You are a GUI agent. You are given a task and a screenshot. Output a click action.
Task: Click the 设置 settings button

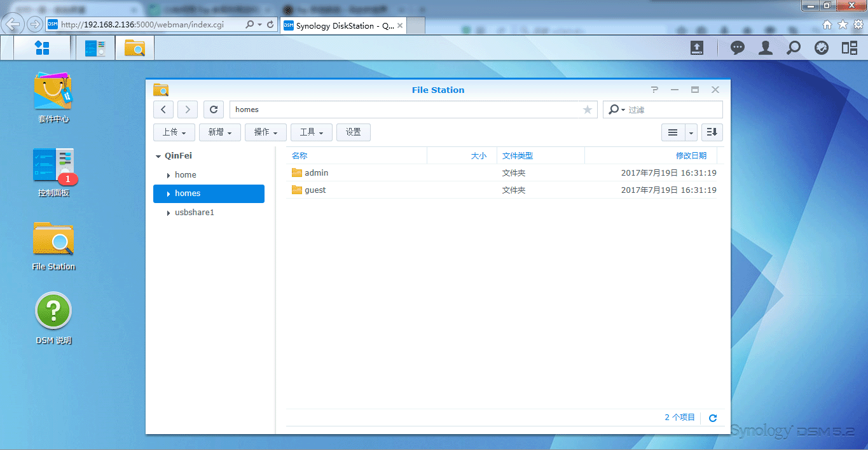click(353, 132)
